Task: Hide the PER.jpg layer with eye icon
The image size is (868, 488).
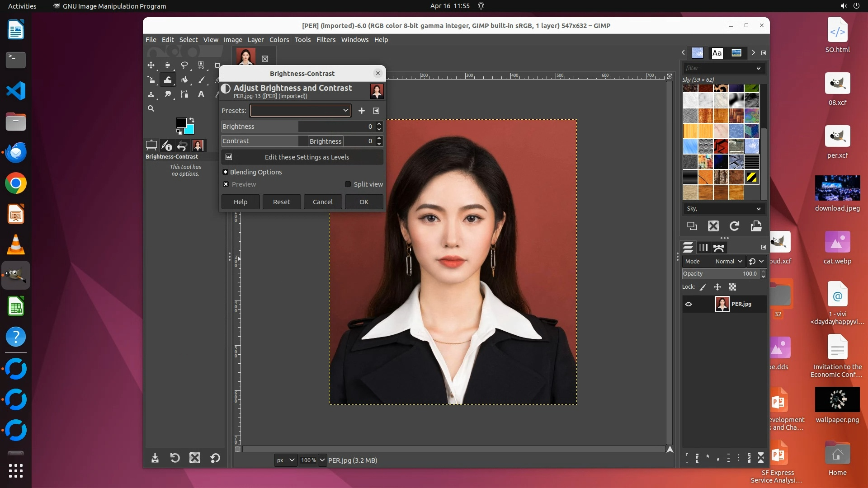Action: [689, 304]
